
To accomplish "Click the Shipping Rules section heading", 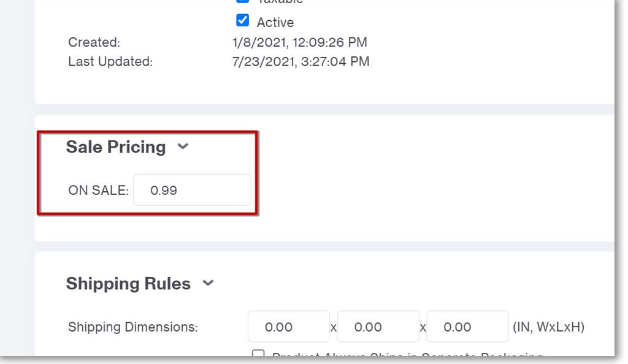I will coord(128,284).
